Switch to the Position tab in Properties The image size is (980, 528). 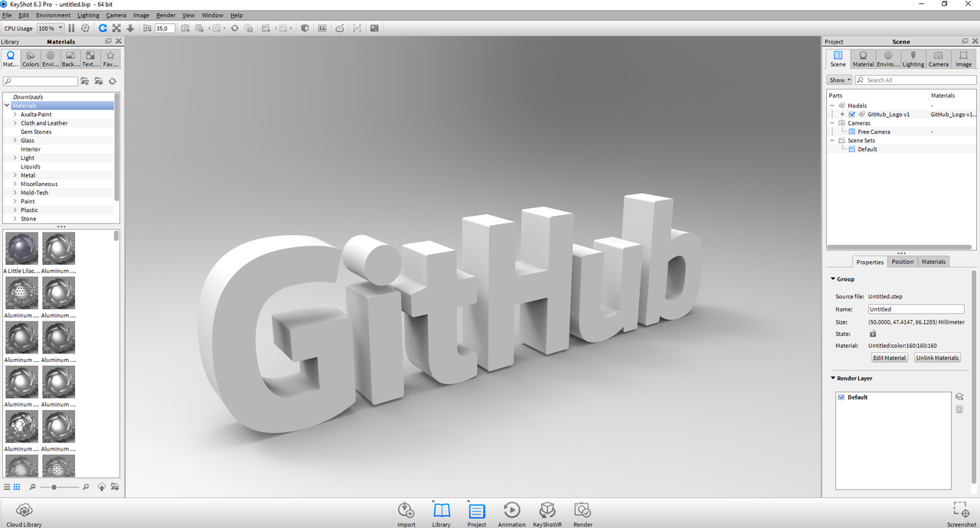[x=902, y=262]
